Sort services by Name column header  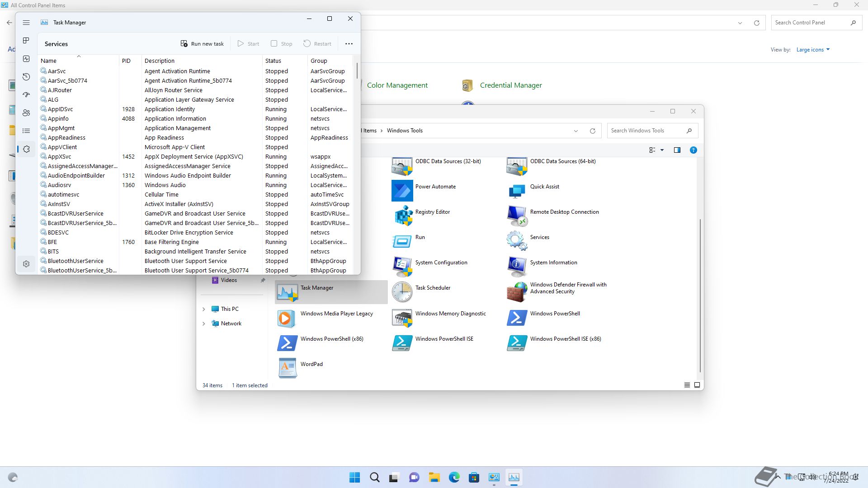(79, 61)
